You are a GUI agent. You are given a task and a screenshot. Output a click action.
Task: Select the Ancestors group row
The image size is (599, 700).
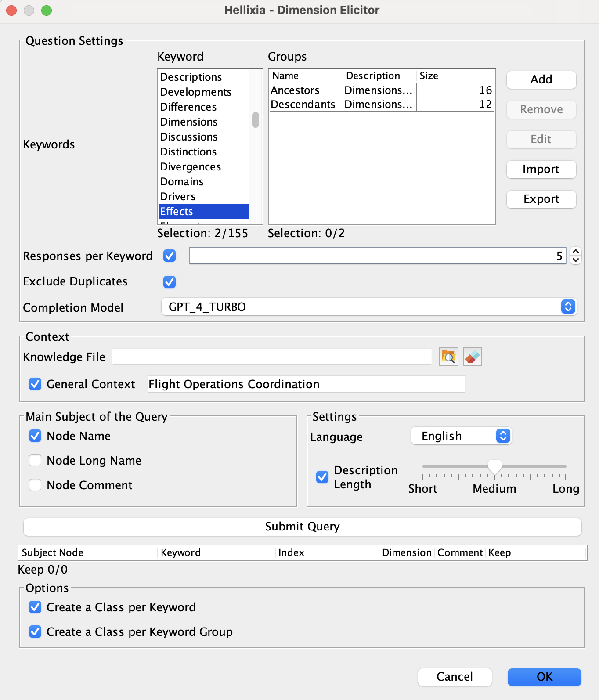(x=382, y=90)
